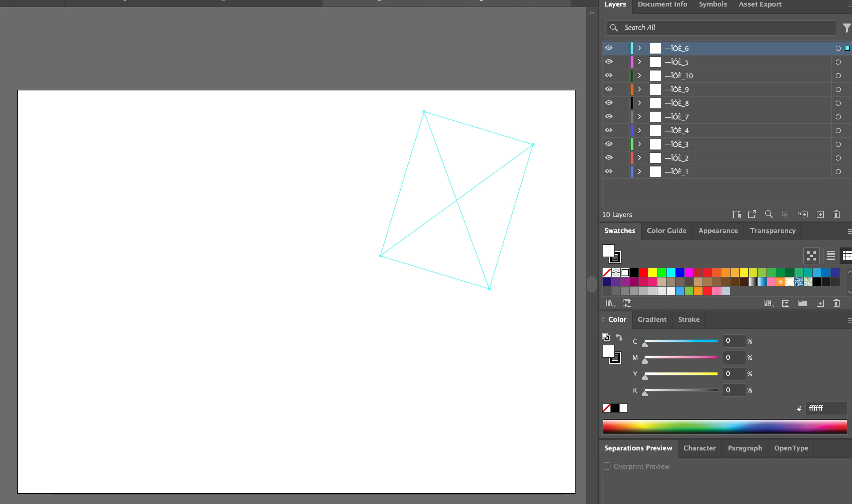The image size is (852, 504).
Task: Enable the Overprint Preview checkbox
Action: coord(607,466)
